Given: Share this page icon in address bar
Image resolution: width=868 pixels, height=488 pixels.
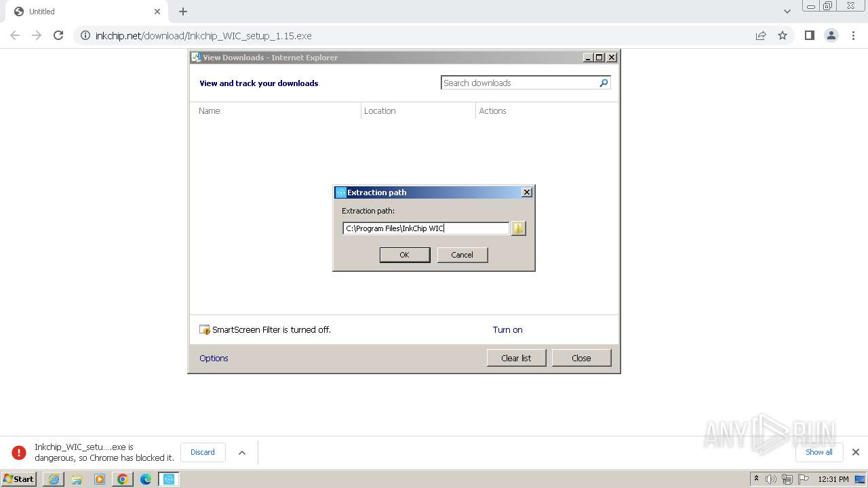Looking at the screenshot, I should click(761, 35).
